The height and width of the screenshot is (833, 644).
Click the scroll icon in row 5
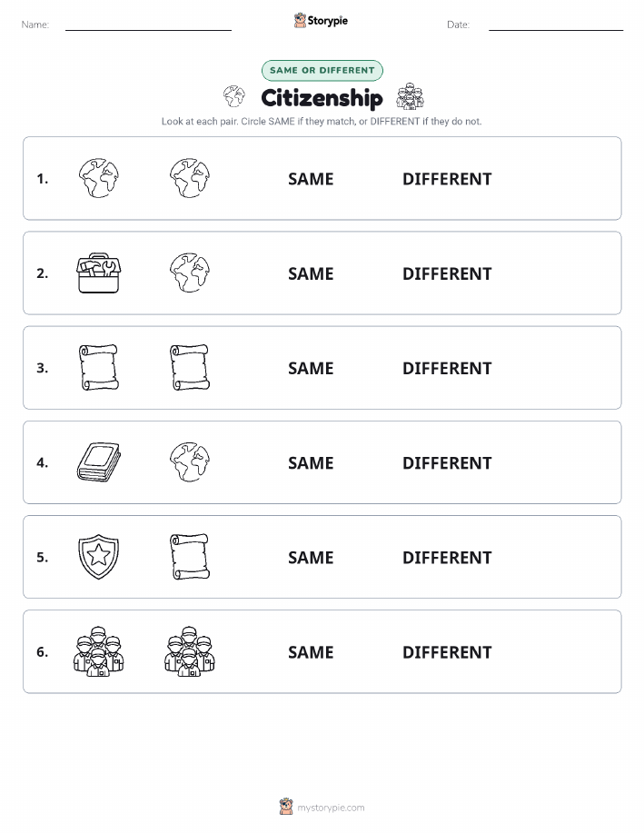[190, 557]
